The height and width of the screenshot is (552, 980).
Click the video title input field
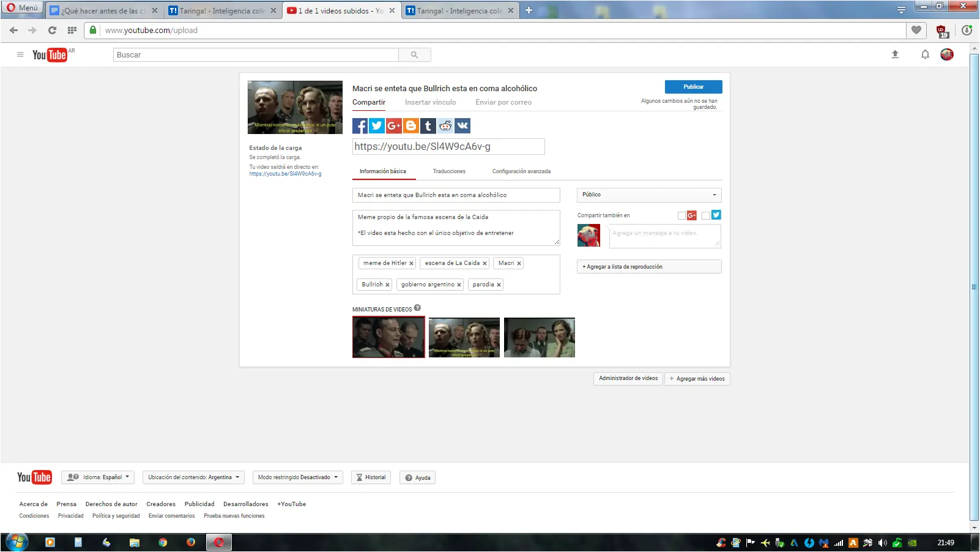(456, 195)
